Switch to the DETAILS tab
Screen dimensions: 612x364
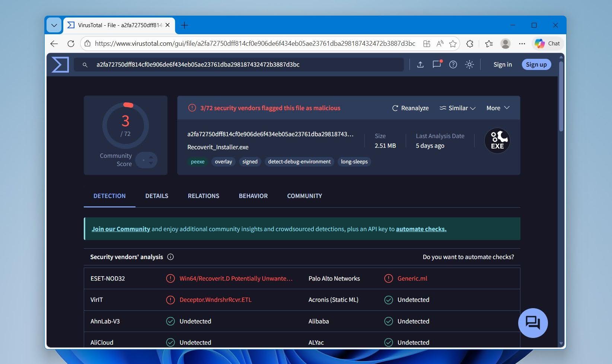pos(157,196)
